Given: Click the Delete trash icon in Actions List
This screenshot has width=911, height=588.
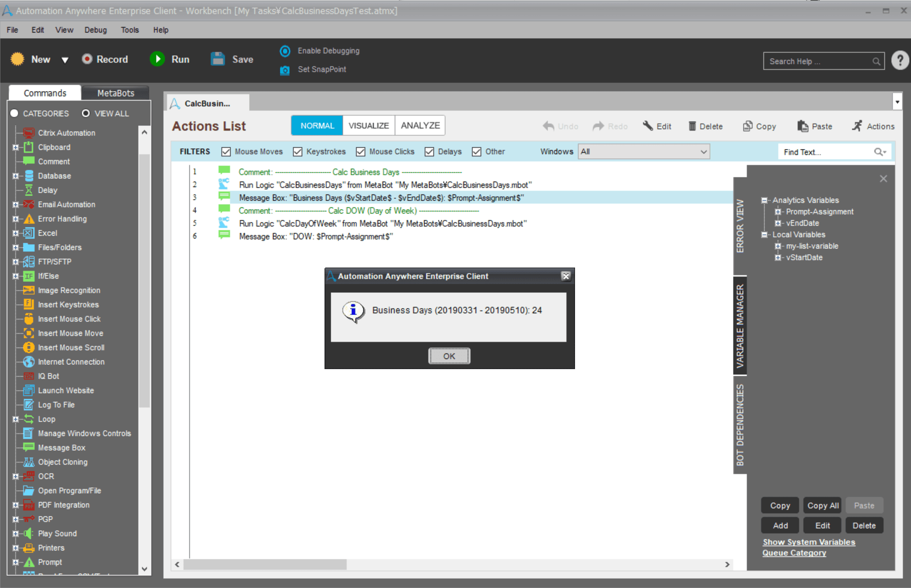Looking at the screenshot, I should (x=692, y=126).
